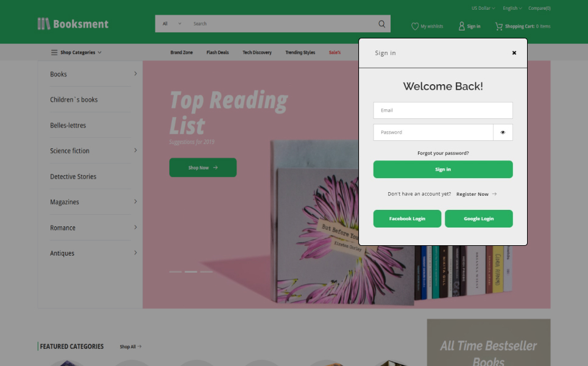Open the Flash Deals menu item
The image size is (588, 366).
click(218, 52)
